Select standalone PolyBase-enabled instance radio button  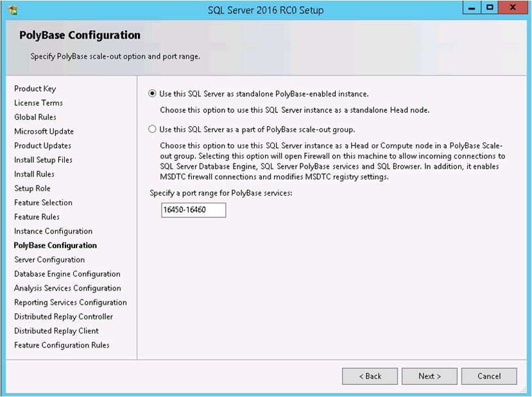pyautogui.click(x=152, y=94)
